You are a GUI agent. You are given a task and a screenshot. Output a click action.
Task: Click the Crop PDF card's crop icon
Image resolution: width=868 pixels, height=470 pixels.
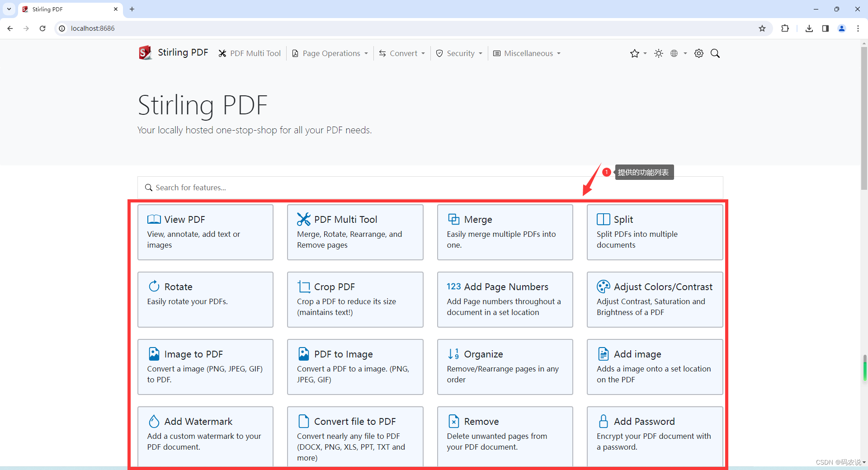[304, 287]
